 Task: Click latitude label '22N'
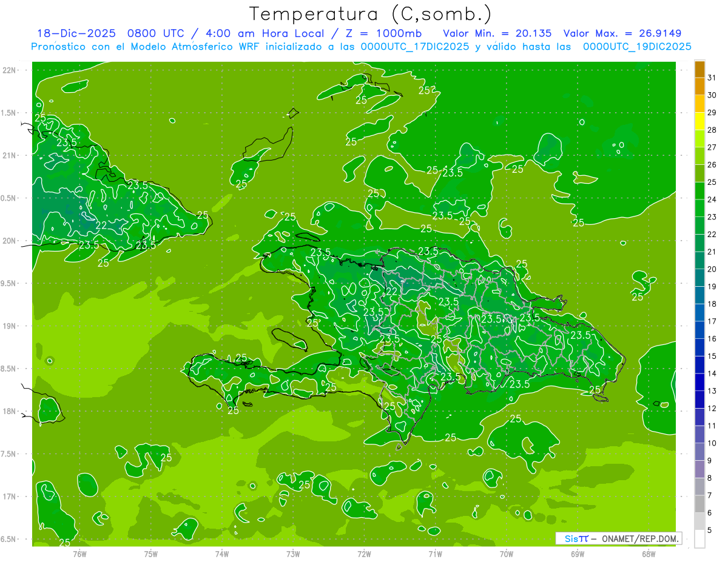coord(10,70)
